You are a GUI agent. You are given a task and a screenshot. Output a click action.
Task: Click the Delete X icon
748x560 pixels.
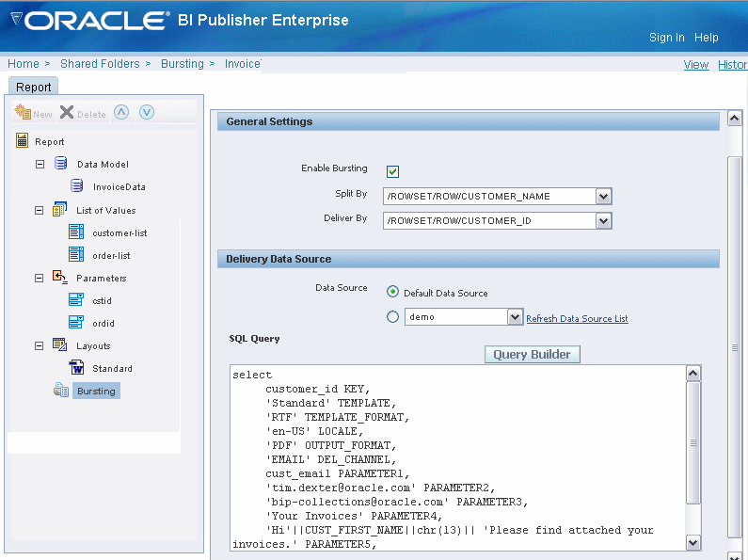pos(67,112)
